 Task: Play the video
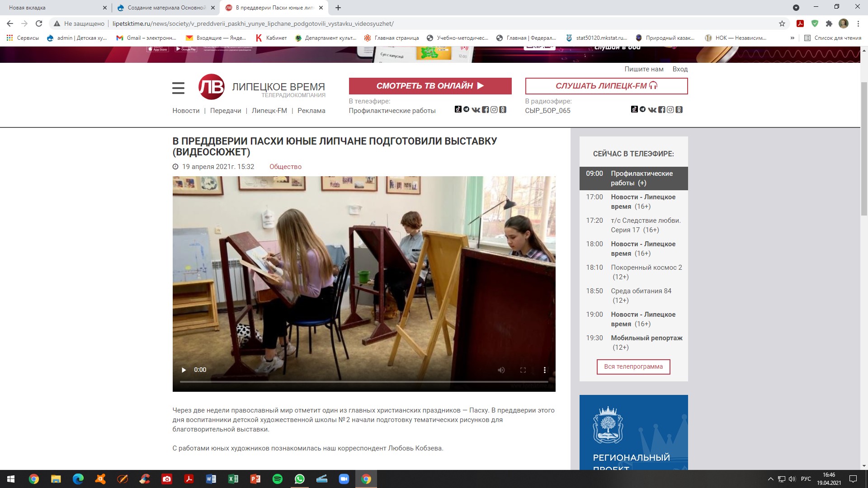tap(184, 370)
